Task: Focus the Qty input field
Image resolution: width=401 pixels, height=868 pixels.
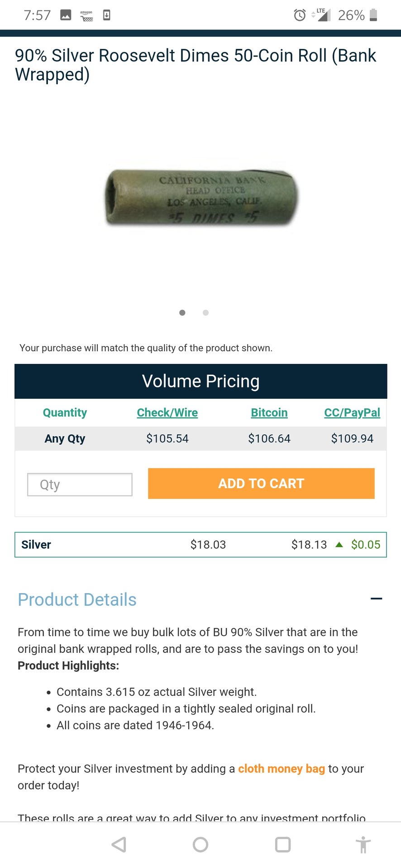Action: (x=80, y=485)
